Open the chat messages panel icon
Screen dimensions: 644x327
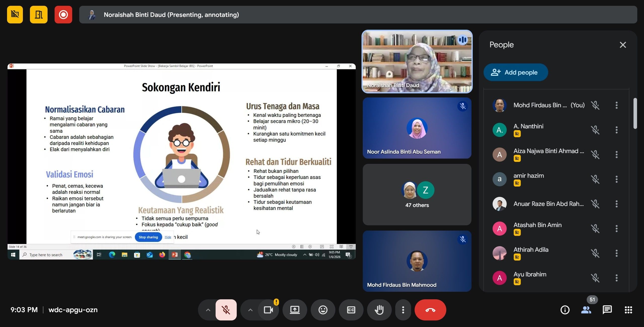tap(607, 310)
